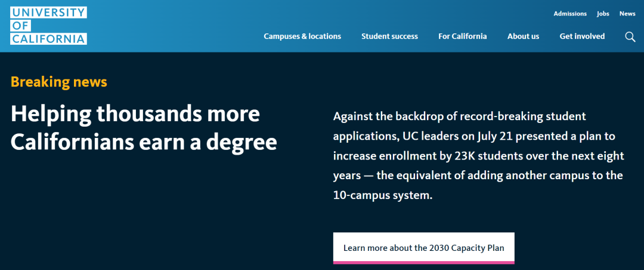Open the News link in header
644x270 pixels.
point(627,13)
